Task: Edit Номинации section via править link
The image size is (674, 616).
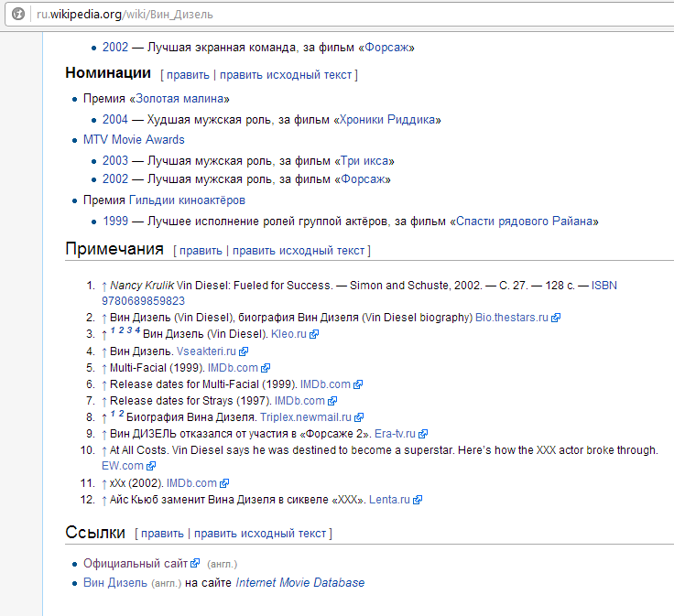Action: click(188, 75)
